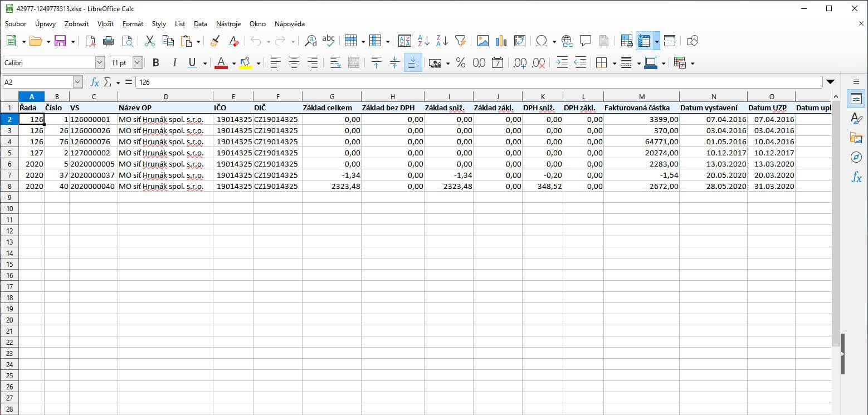Clear direct formatting

coord(234,41)
